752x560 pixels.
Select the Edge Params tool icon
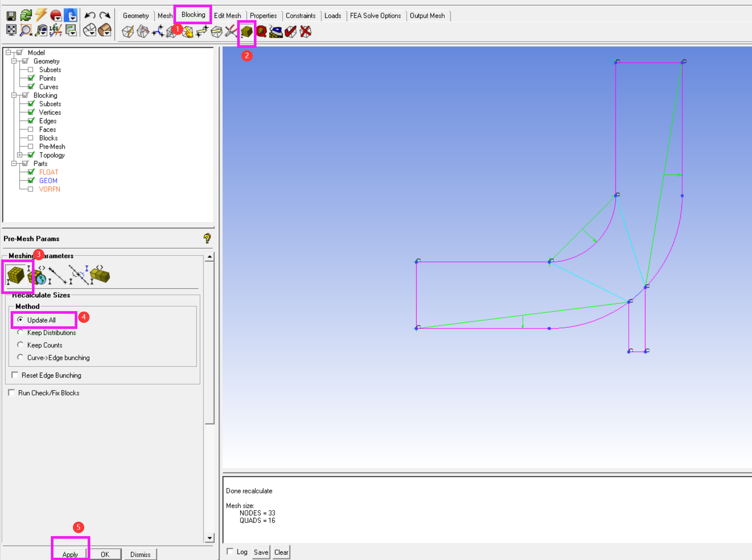pyautogui.click(x=58, y=275)
